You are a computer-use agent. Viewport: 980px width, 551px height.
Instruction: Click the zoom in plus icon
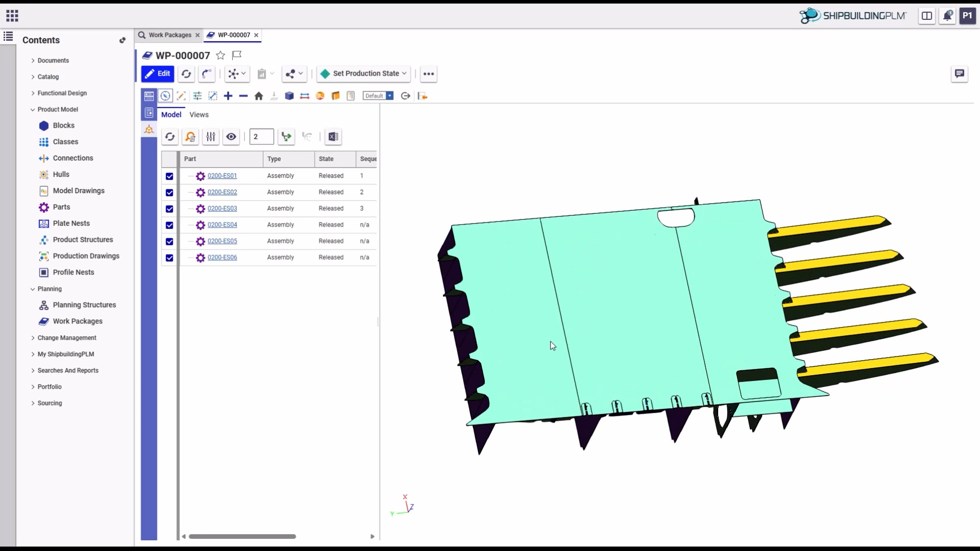[x=228, y=96]
